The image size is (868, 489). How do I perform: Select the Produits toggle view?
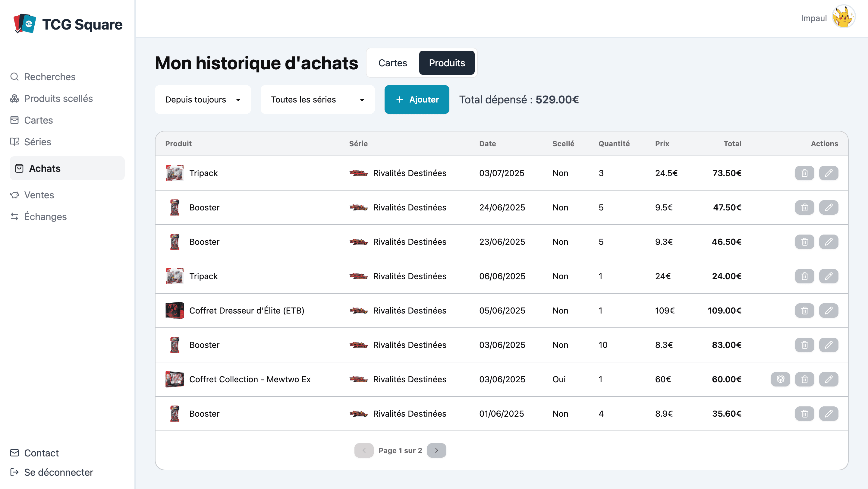pos(446,63)
